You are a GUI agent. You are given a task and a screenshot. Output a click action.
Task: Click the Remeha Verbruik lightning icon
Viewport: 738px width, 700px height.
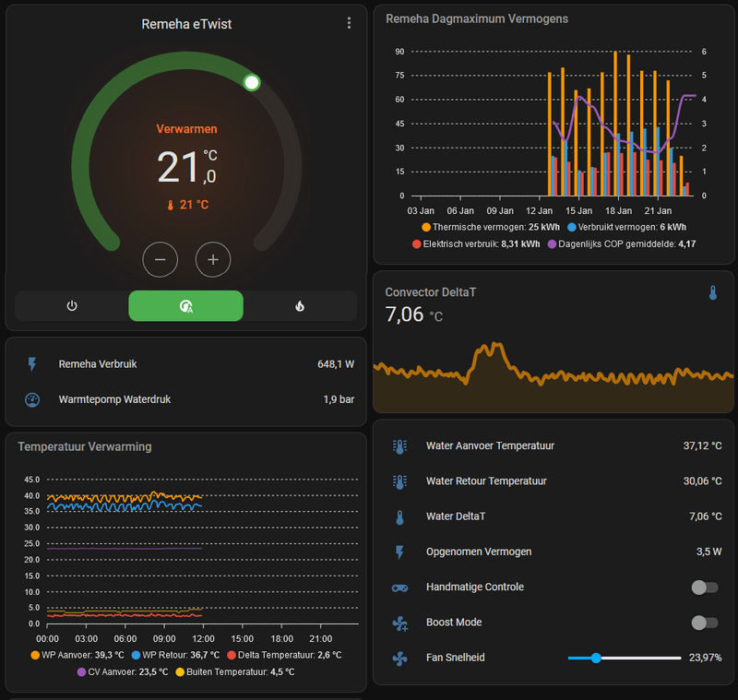(32, 364)
